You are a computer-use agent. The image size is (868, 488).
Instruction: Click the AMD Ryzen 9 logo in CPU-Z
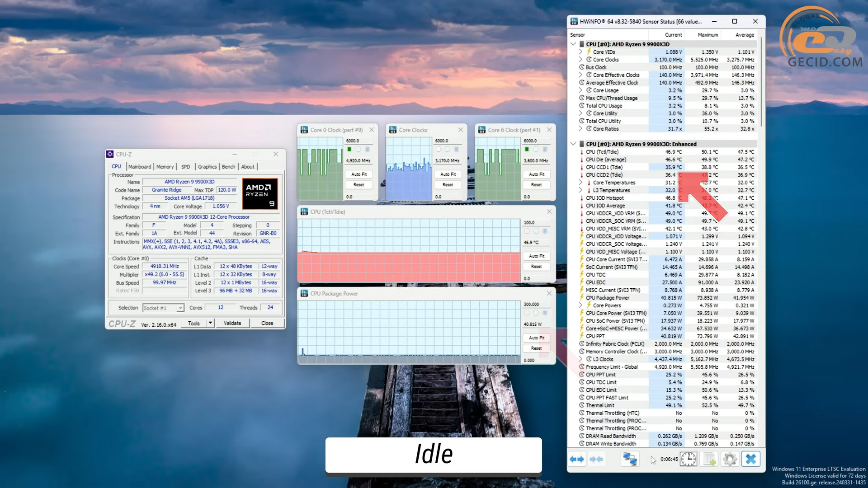pyautogui.click(x=260, y=193)
